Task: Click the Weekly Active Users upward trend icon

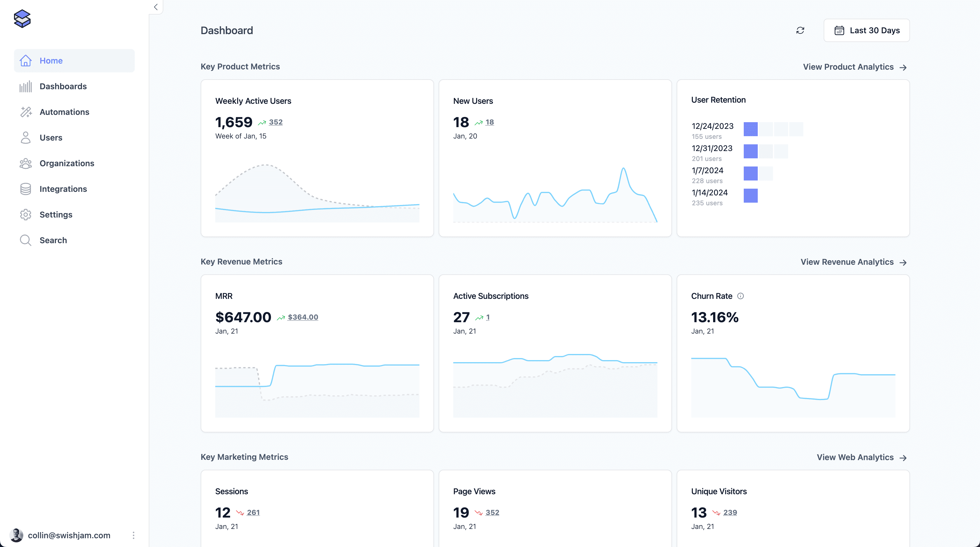Action: 262,122
